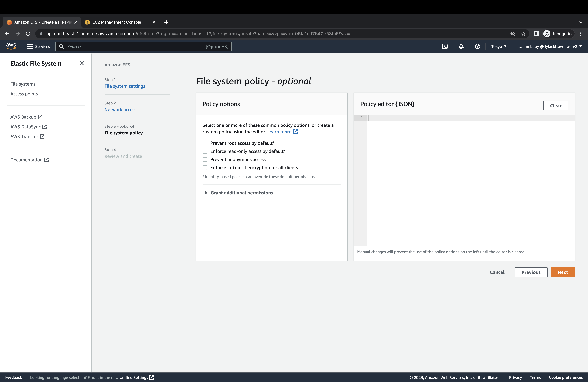
Task: Open Documentation external link
Action: 30,160
